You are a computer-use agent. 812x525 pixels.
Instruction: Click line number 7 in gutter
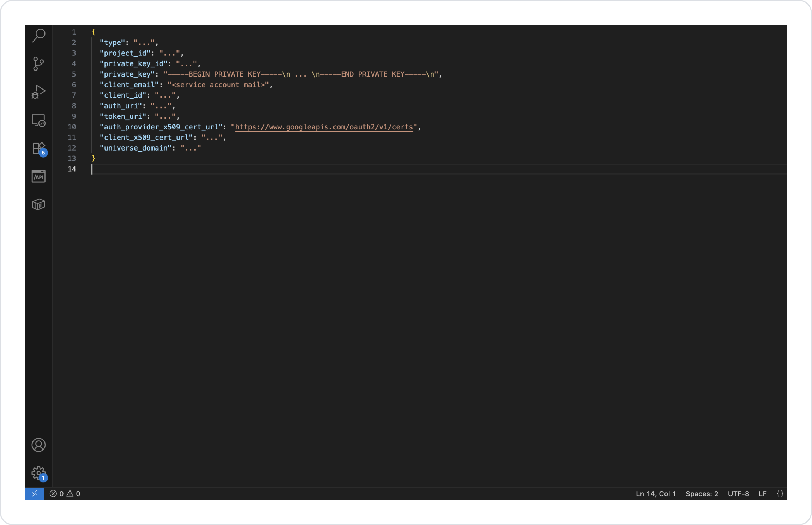(74, 96)
